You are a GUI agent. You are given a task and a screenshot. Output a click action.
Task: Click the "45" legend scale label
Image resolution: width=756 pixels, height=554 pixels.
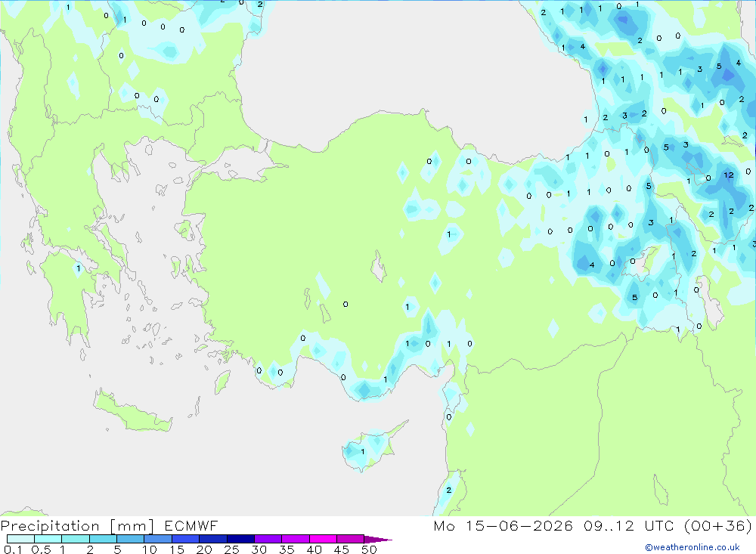point(342,549)
